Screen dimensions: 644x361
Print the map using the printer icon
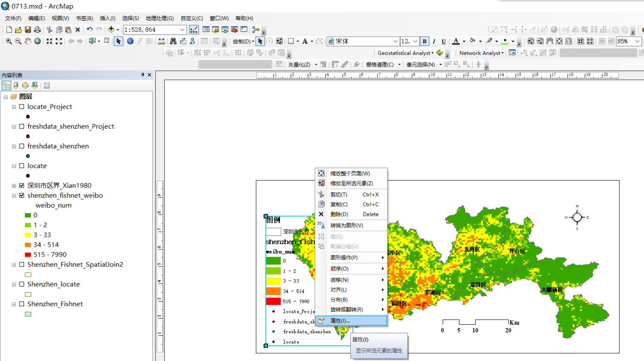point(37,30)
